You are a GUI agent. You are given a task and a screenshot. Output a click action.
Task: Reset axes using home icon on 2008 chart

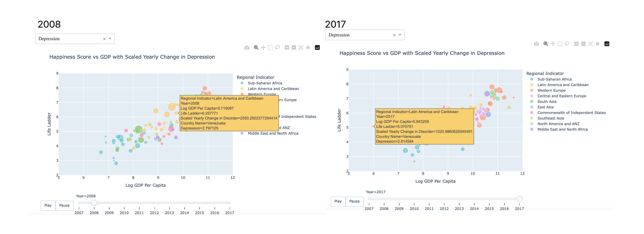tap(308, 48)
